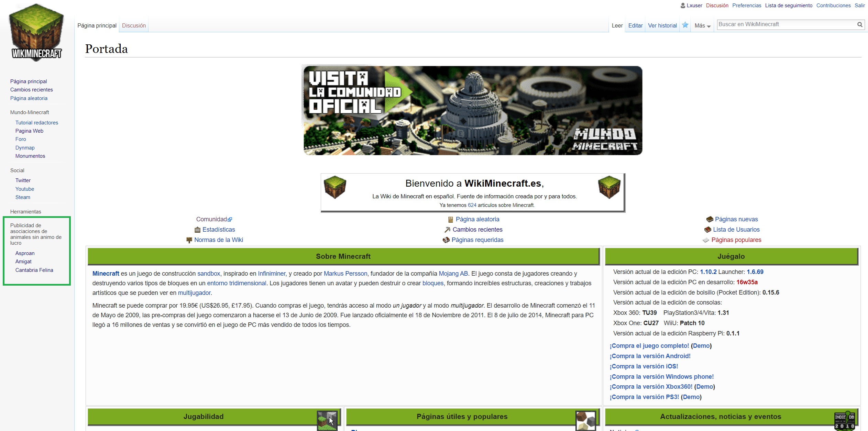
Task: Toggle the watchlist star icon
Action: (x=685, y=25)
